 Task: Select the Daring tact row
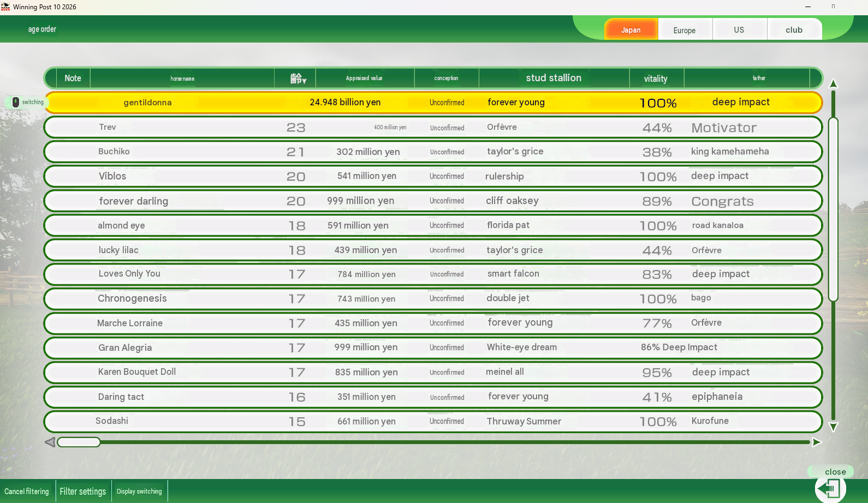tap(433, 397)
